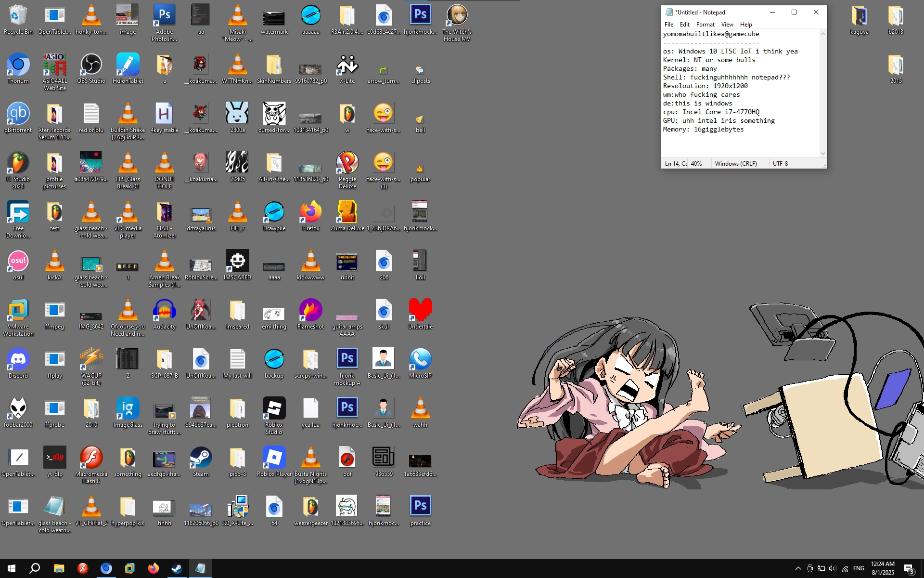The width and height of the screenshot is (924, 578).
Task: Open the 'My last will' text file
Action: tap(237, 364)
